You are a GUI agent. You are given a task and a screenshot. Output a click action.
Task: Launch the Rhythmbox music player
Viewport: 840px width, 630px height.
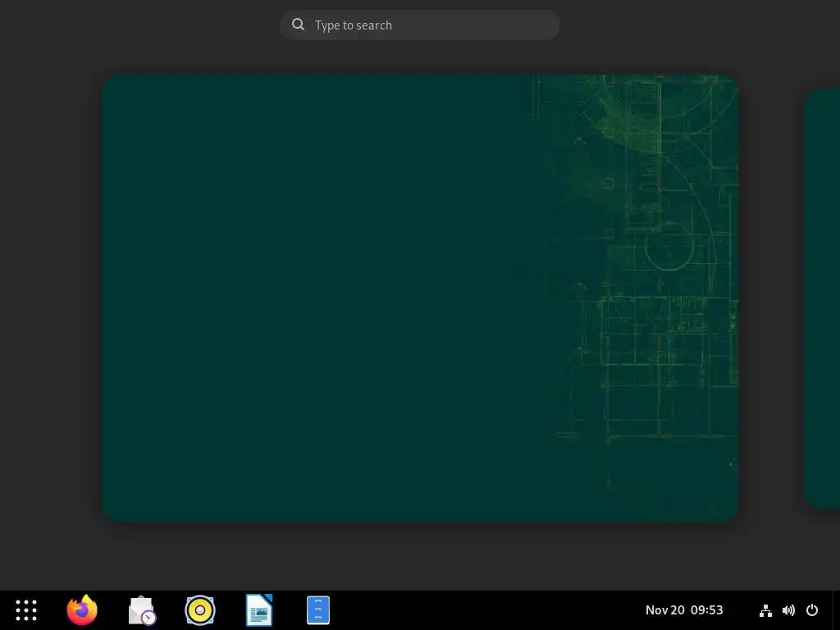click(x=200, y=610)
